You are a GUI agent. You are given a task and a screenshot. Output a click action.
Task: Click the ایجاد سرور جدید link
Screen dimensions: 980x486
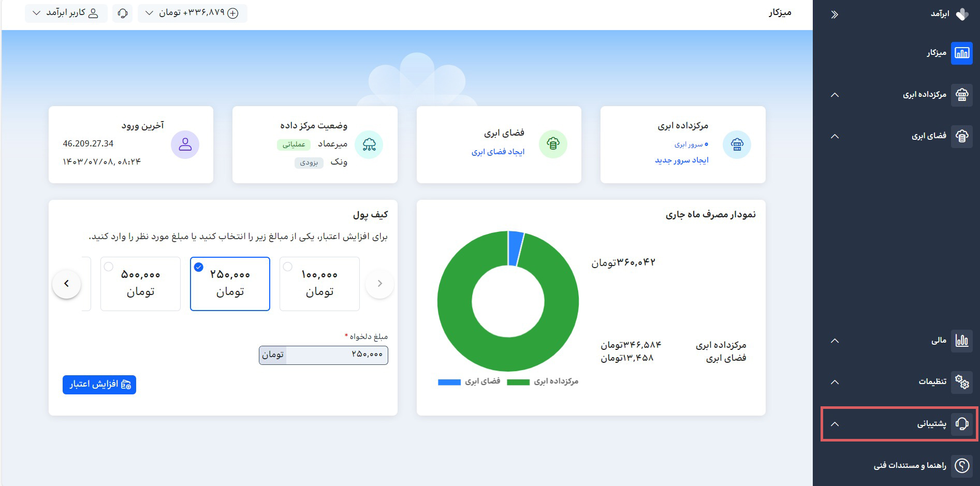click(681, 160)
